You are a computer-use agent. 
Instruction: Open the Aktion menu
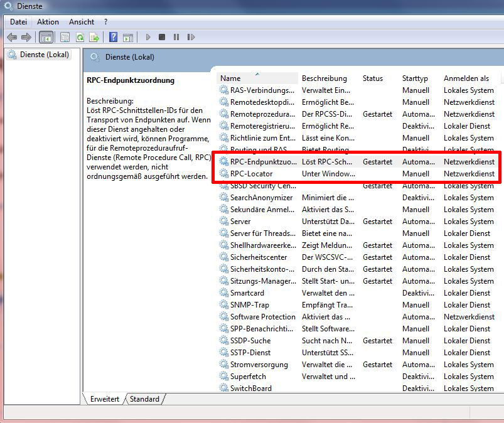pyautogui.click(x=48, y=22)
